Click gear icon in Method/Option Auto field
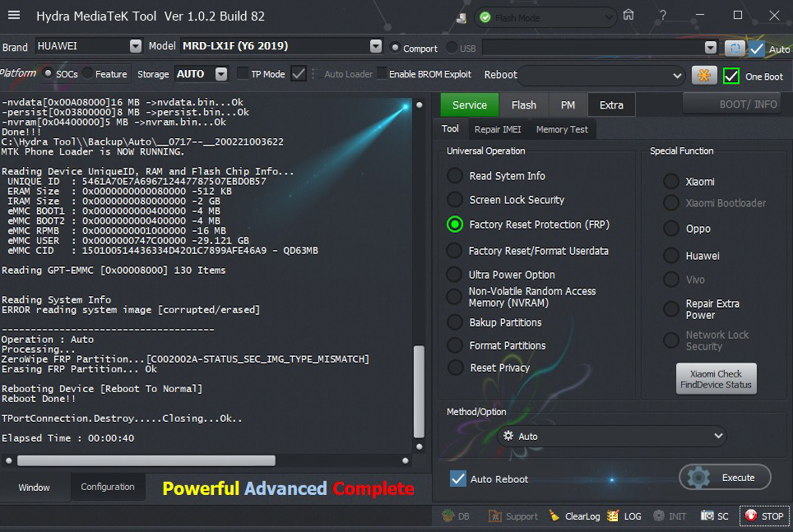793x532 pixels. [508, 436]
